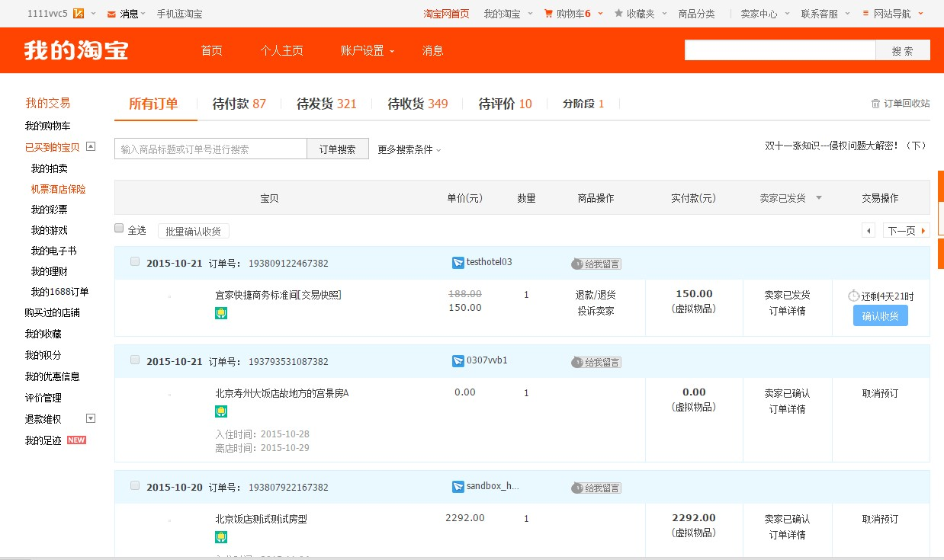Image resolution: width=944 pixels, height=560 pixels.
Task: Click the shopping cart icon 购物车
Action: (x=549, y=14)
